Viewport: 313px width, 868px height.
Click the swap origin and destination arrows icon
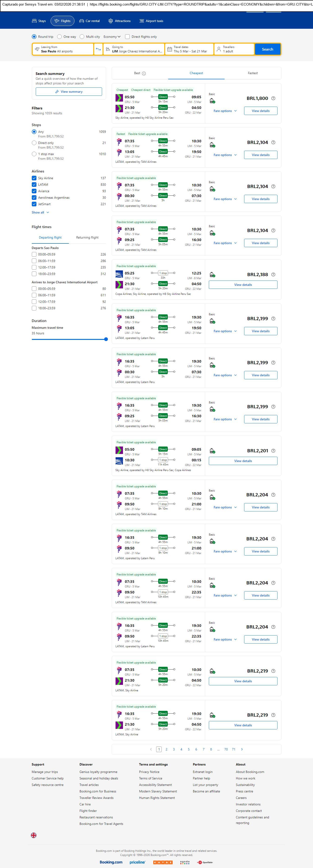coord(98,49)
